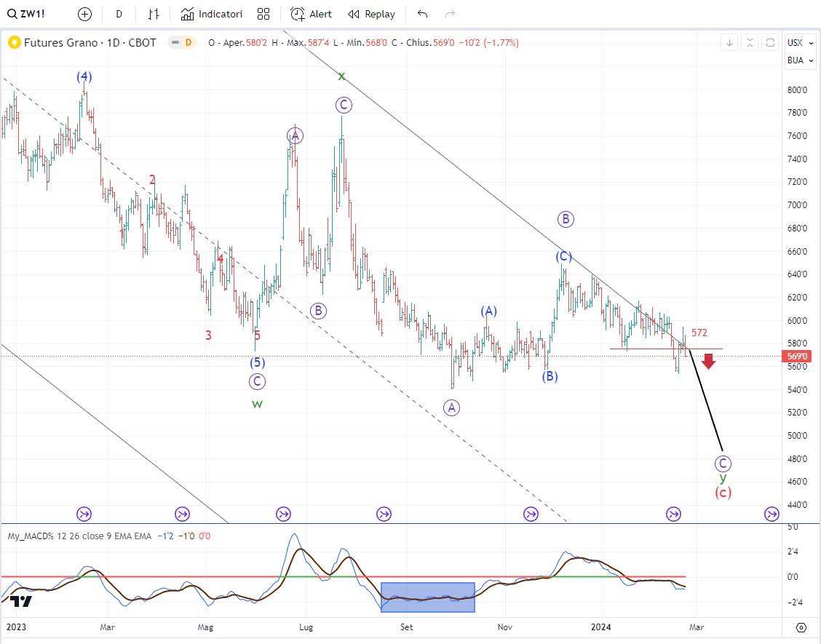Select the 572 text label
This screenshot has height=644, width=821.
[699, 333]
